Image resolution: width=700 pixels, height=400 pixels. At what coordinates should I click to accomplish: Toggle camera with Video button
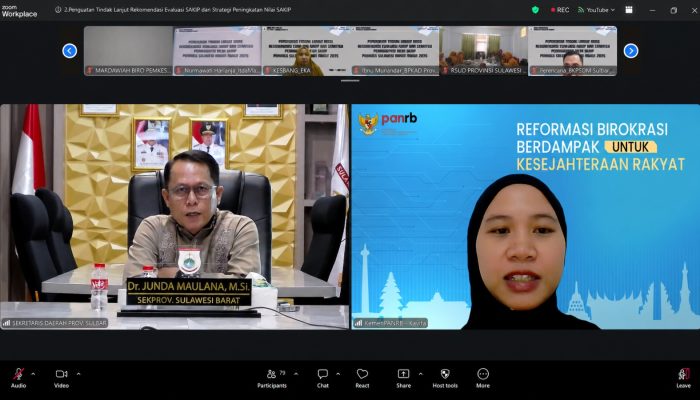coord(62,378)
